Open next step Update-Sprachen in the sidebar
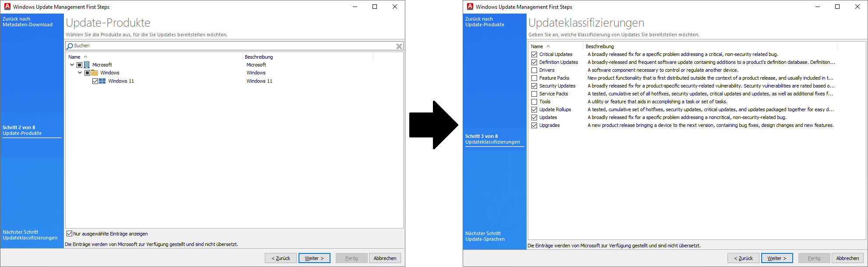868x267 pixels. click(485, 236)
